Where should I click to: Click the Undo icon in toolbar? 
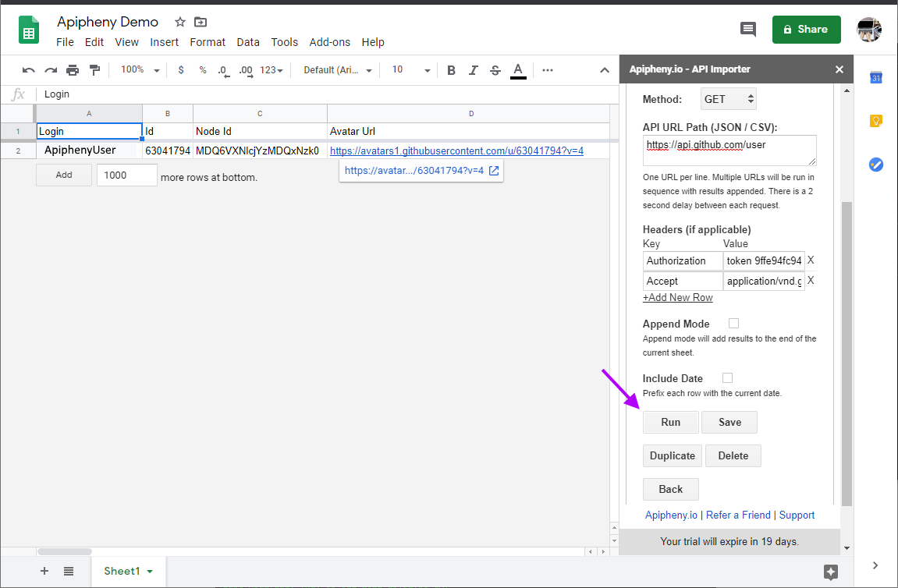[29, 70]
